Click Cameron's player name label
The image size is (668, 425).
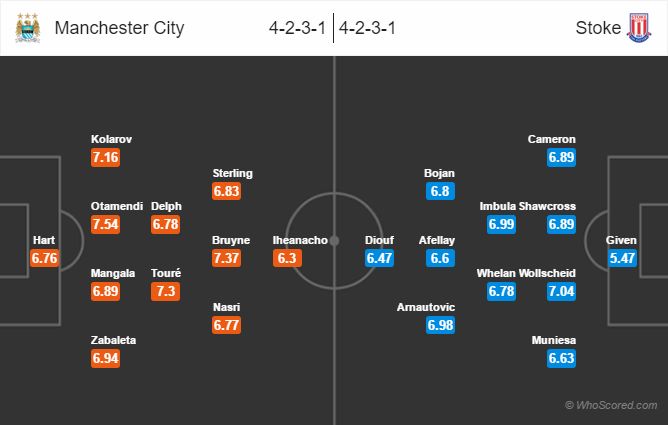tap(552, 139)
